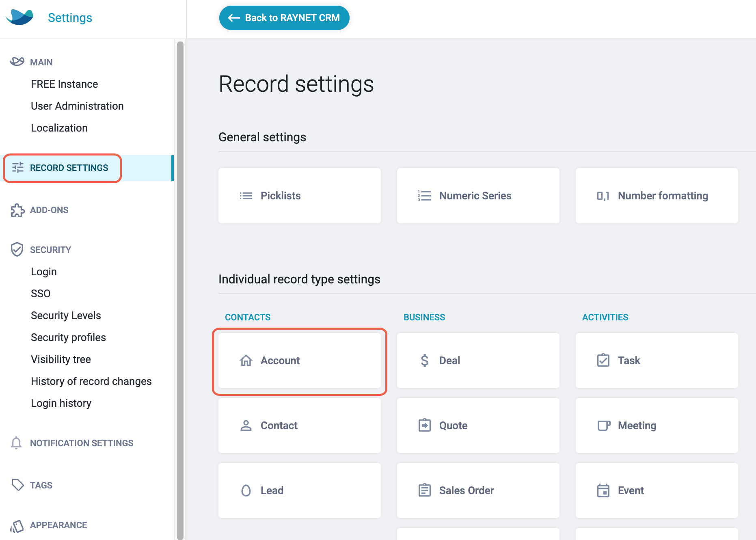This screenshot has height=540, width=756.
Task: Open the Picklists settings card
Action: point(300,196)
